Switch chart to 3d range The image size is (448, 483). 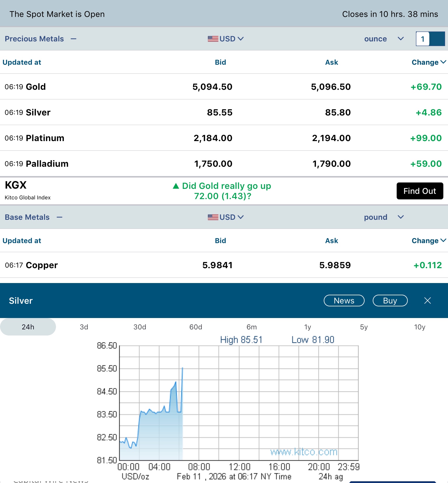click(84, 327)
